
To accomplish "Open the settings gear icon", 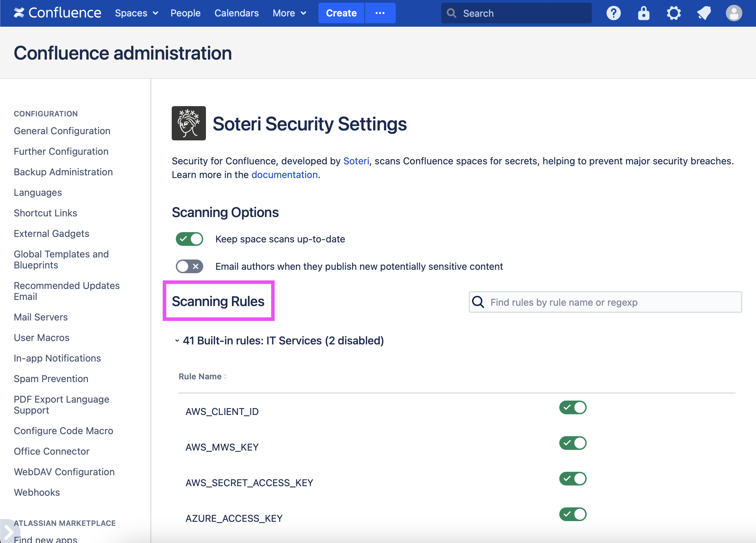I will 674,13.
